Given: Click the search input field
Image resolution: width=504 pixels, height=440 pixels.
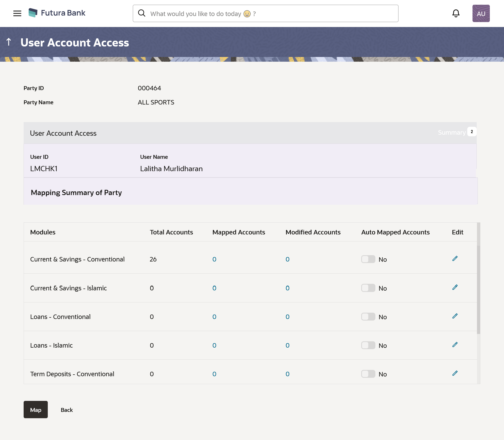Looking at the screenshot, I should [265, 13].
